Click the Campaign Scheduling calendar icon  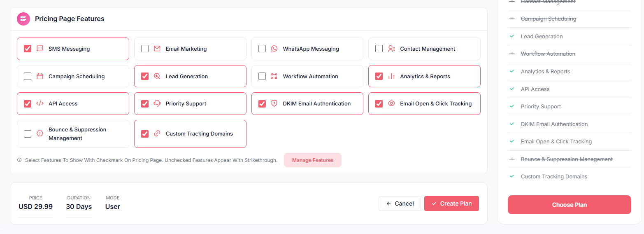click(x=40, y=76)
